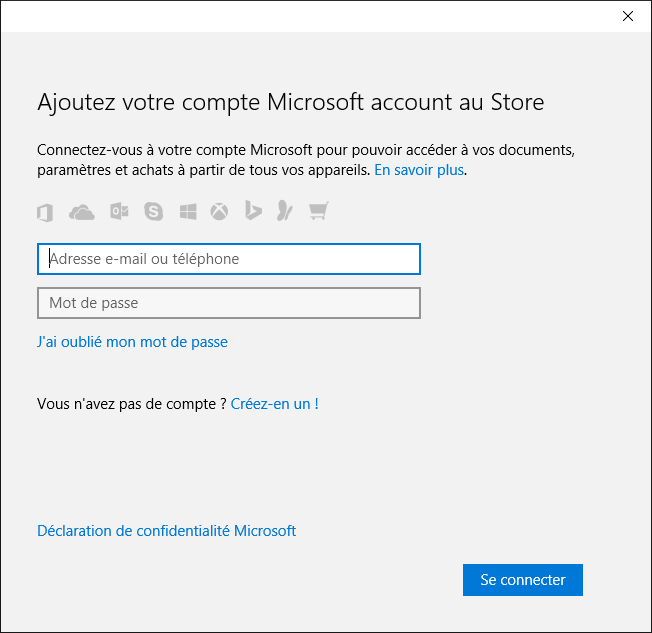
Task: Click the Vous n'avez pas de compte text
Action: pyautogui.click(x=131, y=404)
